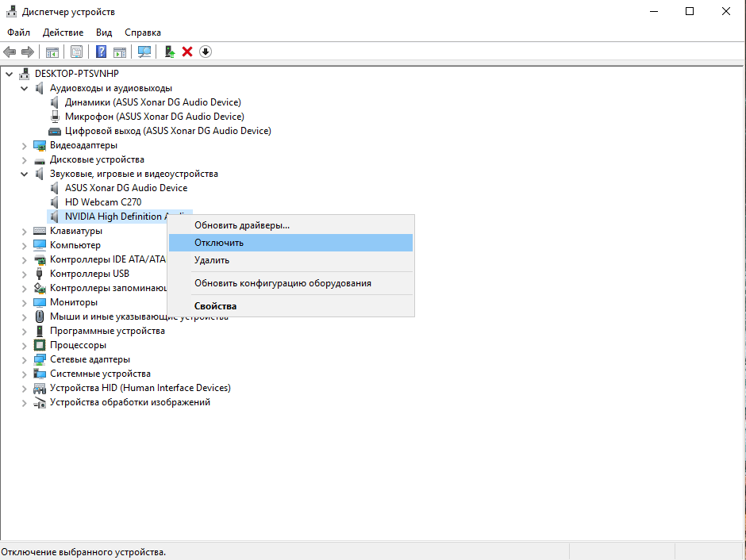
Task: Open Свойства from context menu
Action: [290, 306]
